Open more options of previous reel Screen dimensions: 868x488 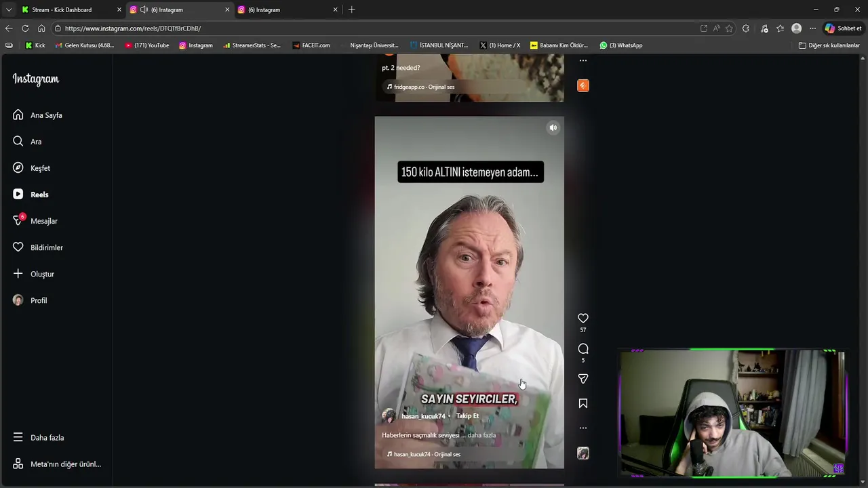tap(583, 60)
